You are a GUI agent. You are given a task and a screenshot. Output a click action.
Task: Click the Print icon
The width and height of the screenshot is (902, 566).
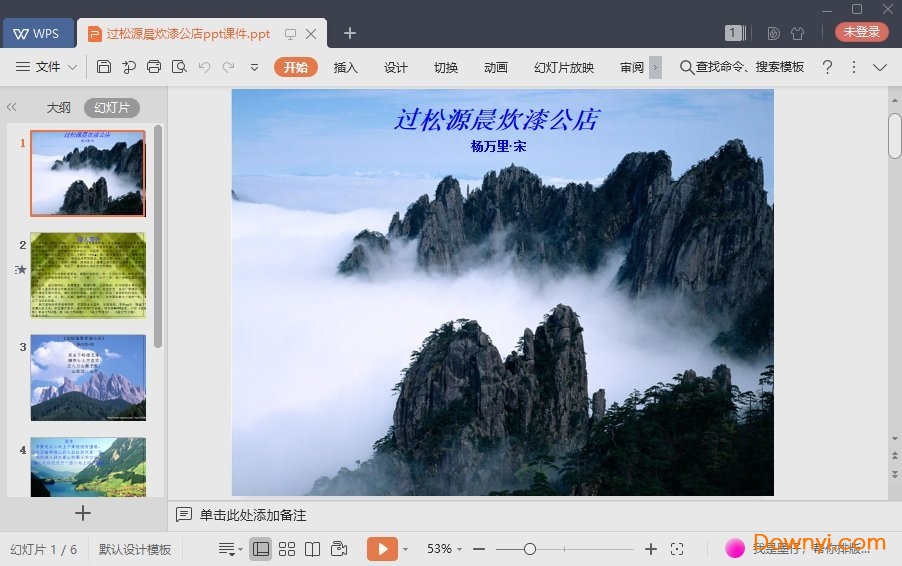154,67
